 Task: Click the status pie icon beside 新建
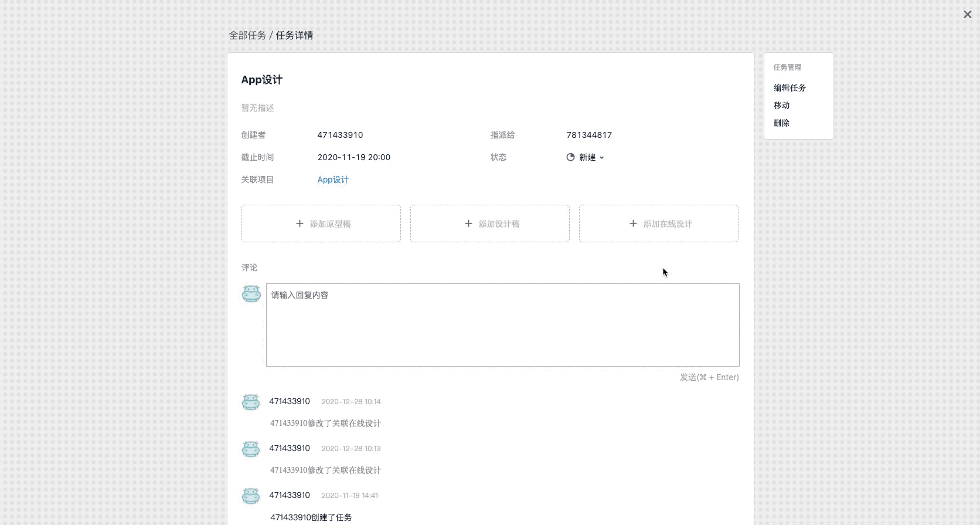click(x=570, y=157)
